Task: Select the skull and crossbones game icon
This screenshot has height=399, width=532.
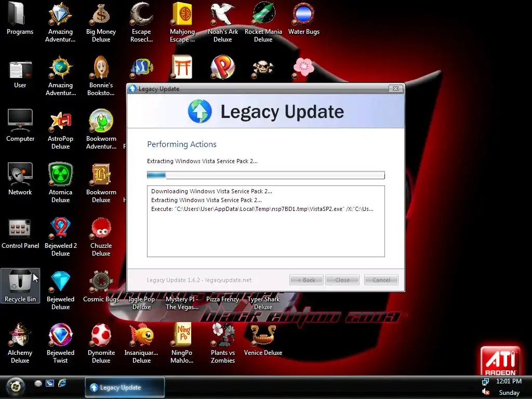Action: (262, 68)
